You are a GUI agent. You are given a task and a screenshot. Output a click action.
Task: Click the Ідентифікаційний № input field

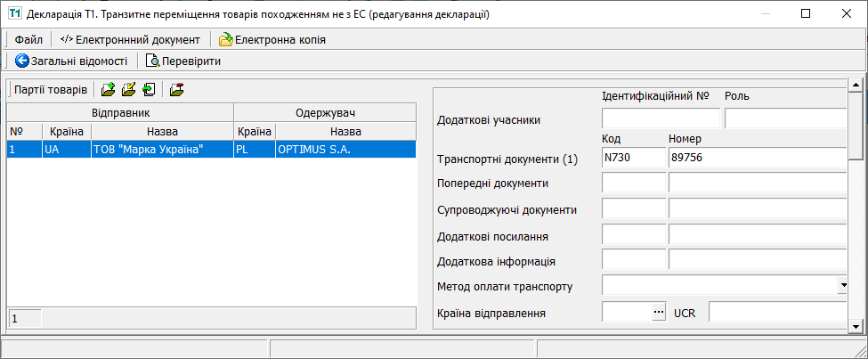[x=661, y=119]
